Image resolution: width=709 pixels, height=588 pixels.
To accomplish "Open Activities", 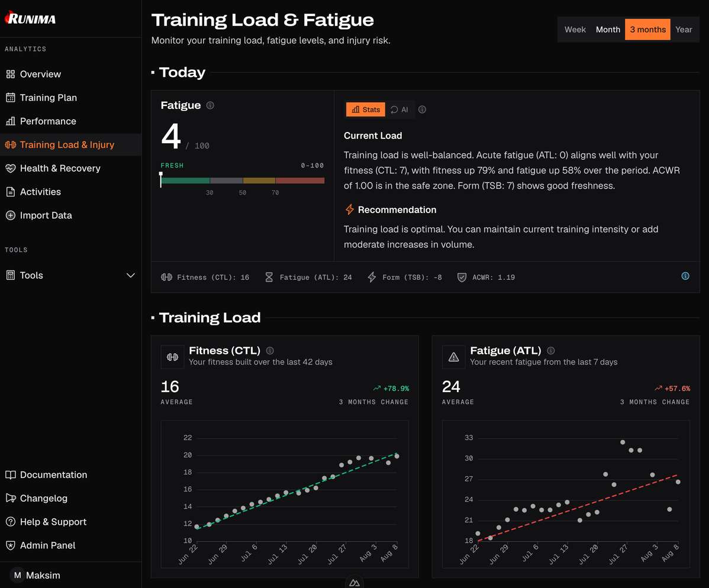I will point(70,192).
